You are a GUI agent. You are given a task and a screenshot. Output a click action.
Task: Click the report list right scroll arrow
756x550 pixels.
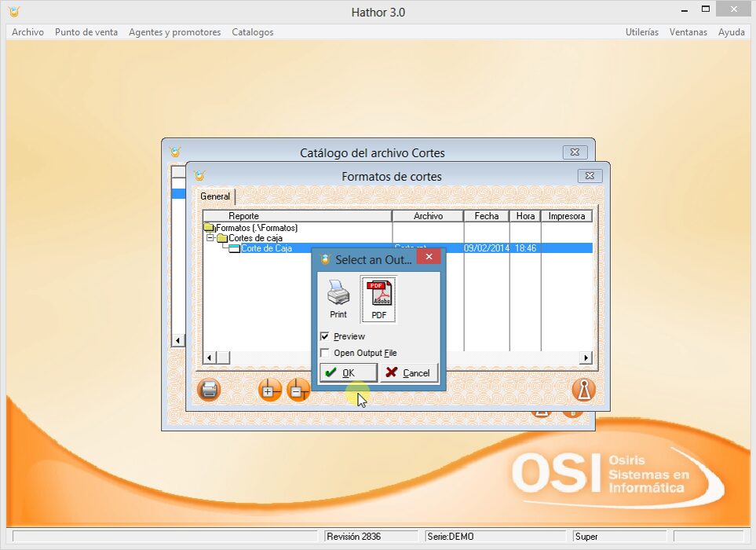[586, 357]
